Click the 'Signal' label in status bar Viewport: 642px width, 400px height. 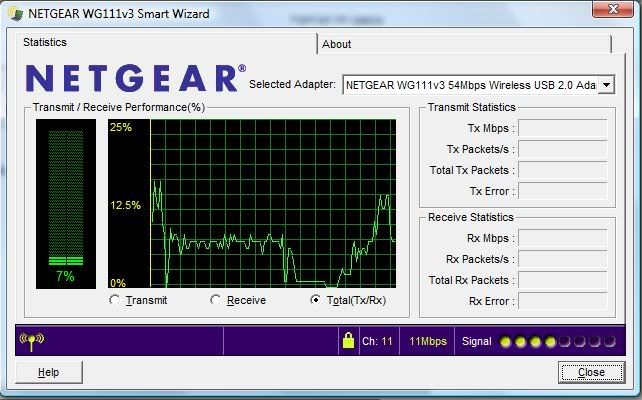point(477,341)
